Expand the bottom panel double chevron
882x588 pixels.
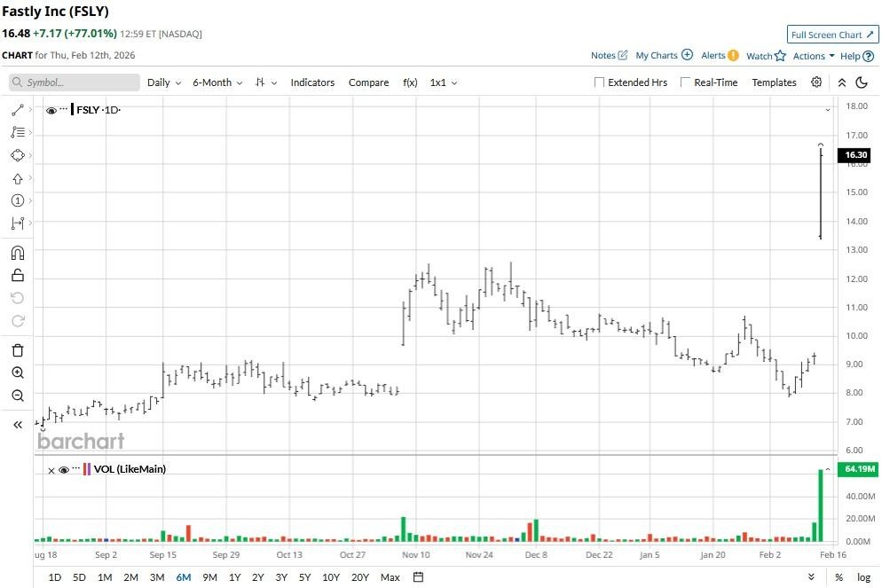[811, 576]
